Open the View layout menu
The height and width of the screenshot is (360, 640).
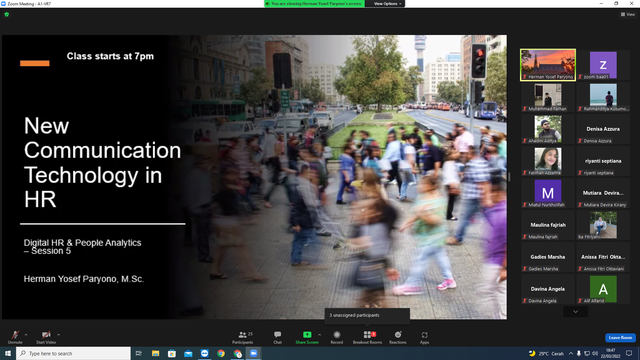pos(628,14)
